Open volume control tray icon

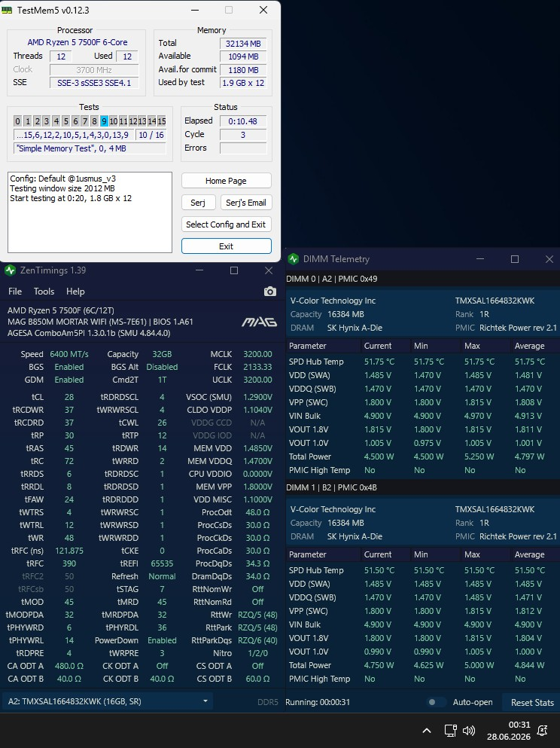469,731
